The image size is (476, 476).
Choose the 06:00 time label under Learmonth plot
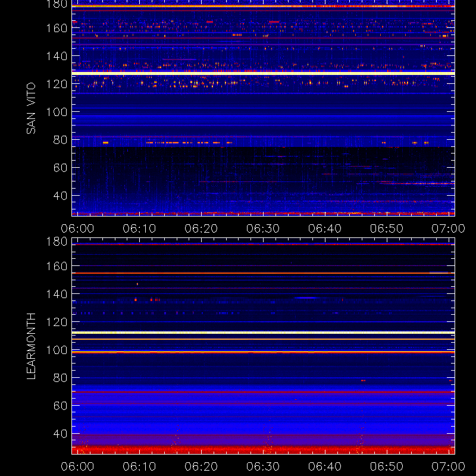(77, 466)
